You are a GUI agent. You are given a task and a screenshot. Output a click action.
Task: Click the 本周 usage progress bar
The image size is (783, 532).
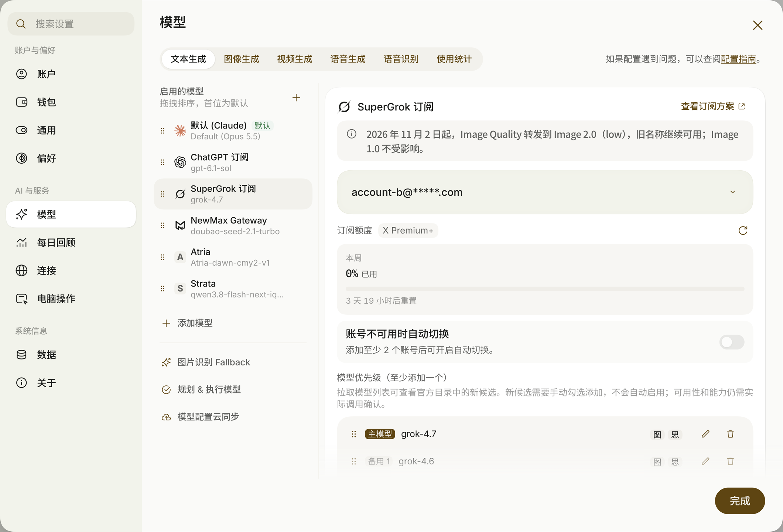pyautogui.click(x=545, y=289)
